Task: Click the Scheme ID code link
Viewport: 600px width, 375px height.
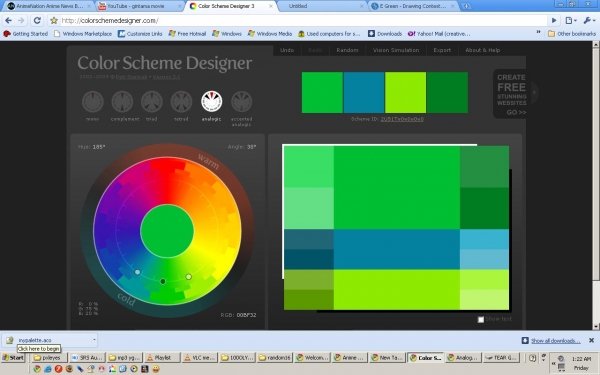Action: (x=402, y=119)
